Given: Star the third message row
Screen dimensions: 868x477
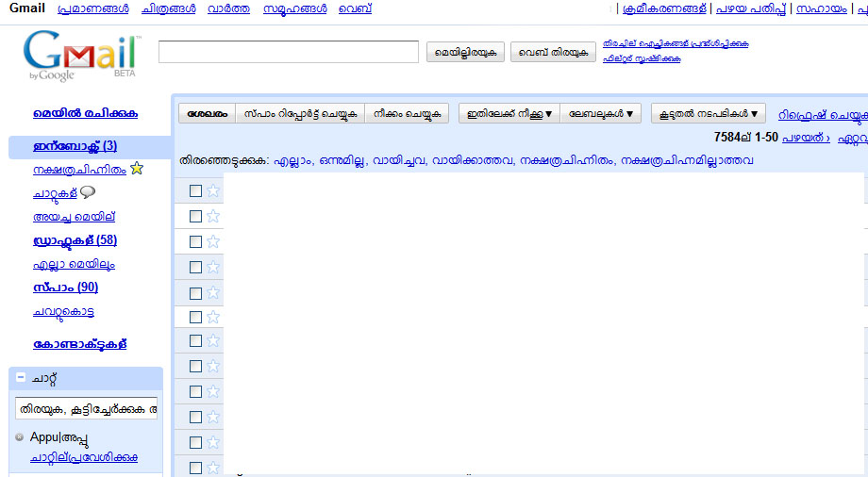Looking at the screenshot, I should click(213, 242).
